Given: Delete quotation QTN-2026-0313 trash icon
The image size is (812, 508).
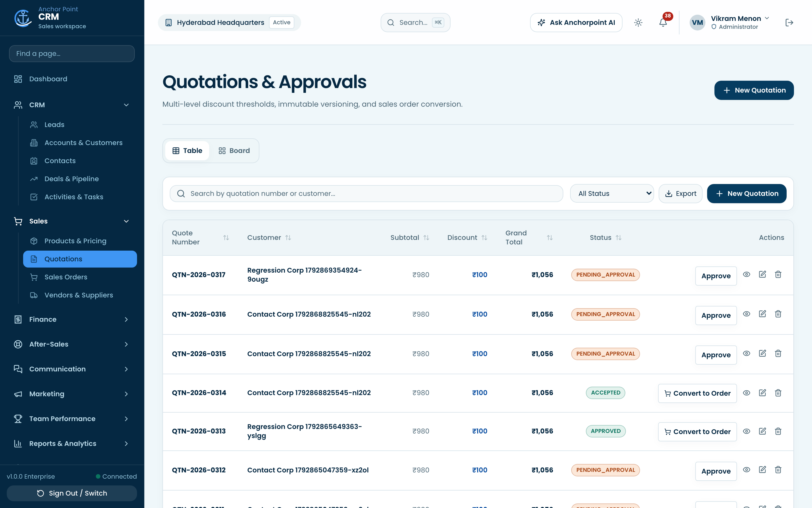Looking at the screenshot, I should point(778,431).
